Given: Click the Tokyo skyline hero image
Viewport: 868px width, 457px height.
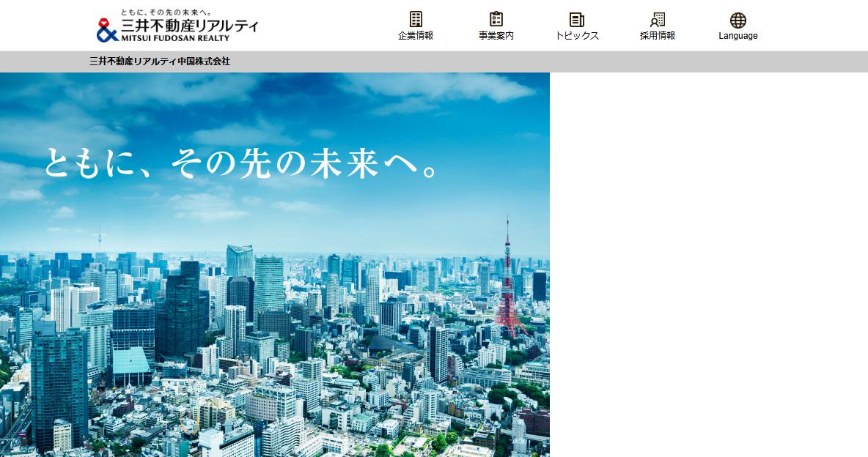Looking at the screenshot, I should tap(275, 264).
